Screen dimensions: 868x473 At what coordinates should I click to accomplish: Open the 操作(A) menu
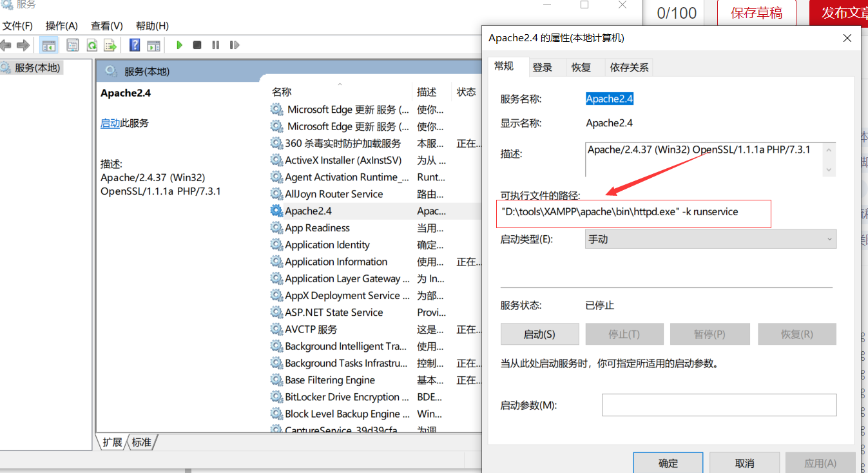tap(61, 26)
